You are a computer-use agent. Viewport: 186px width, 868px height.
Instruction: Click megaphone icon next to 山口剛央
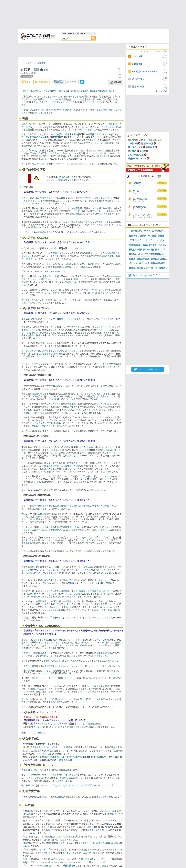click(x=130, y=183)
